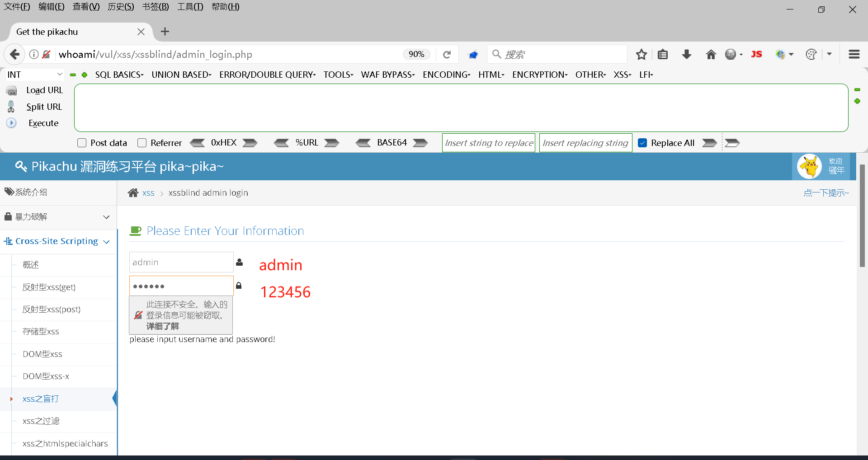Open the INT dropdown in HackBar

(34, 75)
